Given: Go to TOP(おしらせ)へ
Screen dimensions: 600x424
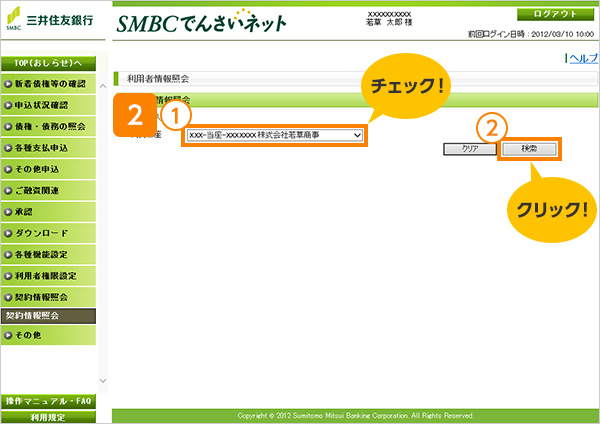Looking at the screenshot, I should point(48,64).
